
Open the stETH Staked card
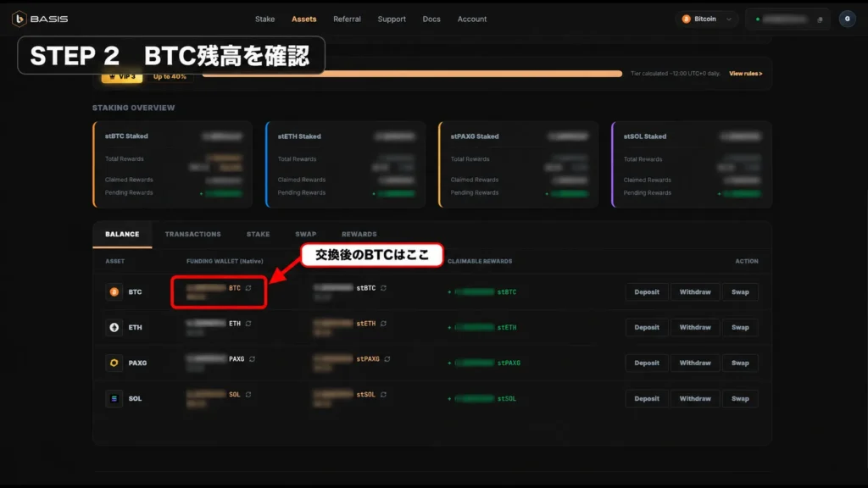click(x=346, y=164)
